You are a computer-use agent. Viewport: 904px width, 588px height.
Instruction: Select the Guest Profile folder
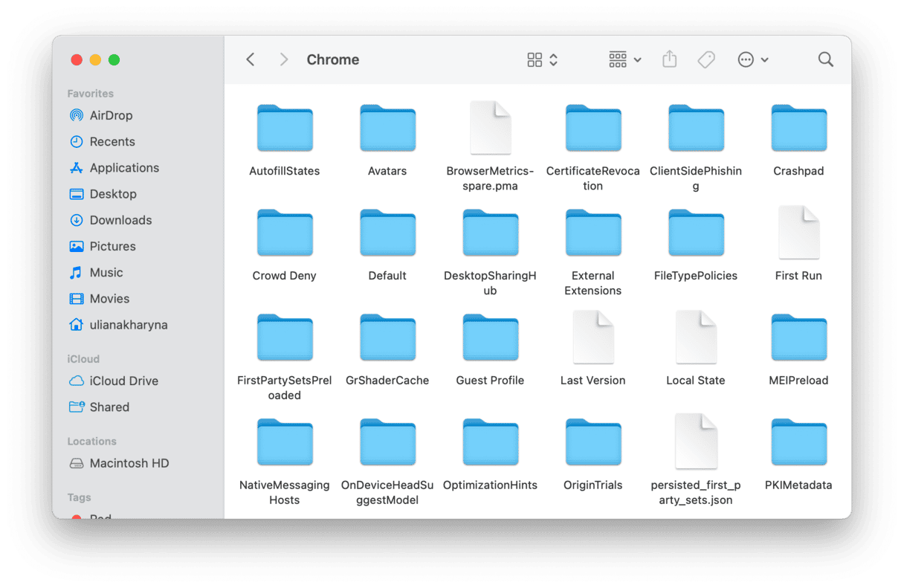(490, 338)
